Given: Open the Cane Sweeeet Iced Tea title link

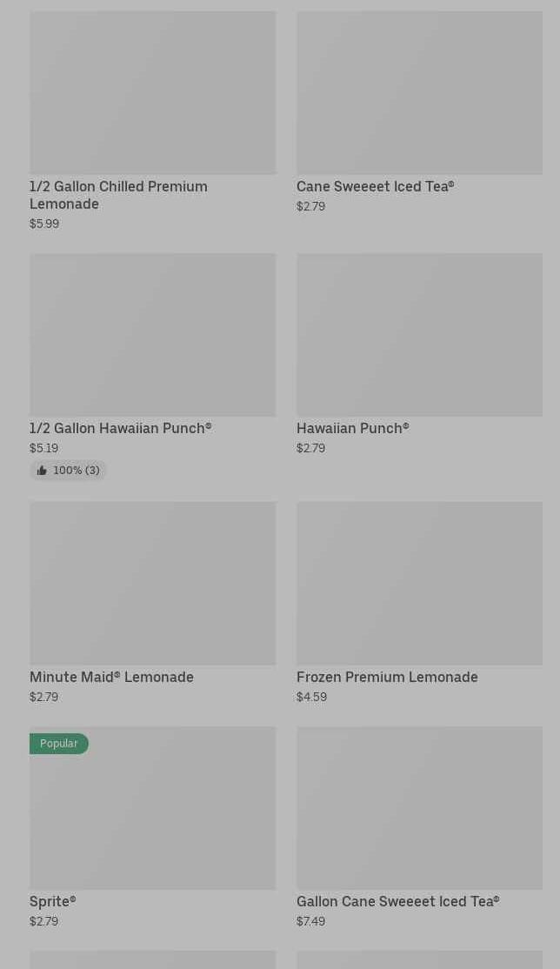Looking at the screenshot, I should click(375, 187).
